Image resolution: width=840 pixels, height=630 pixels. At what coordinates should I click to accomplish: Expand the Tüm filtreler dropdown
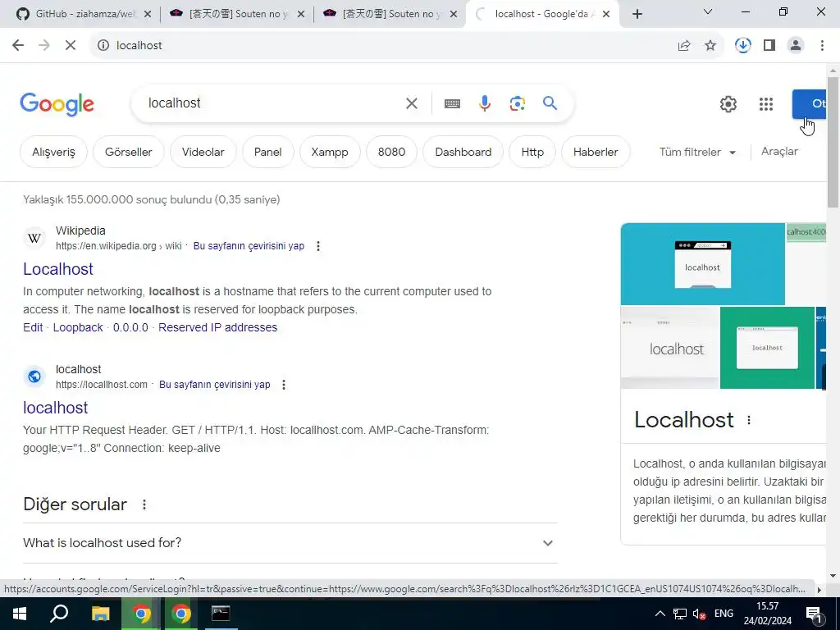(697, 152)
